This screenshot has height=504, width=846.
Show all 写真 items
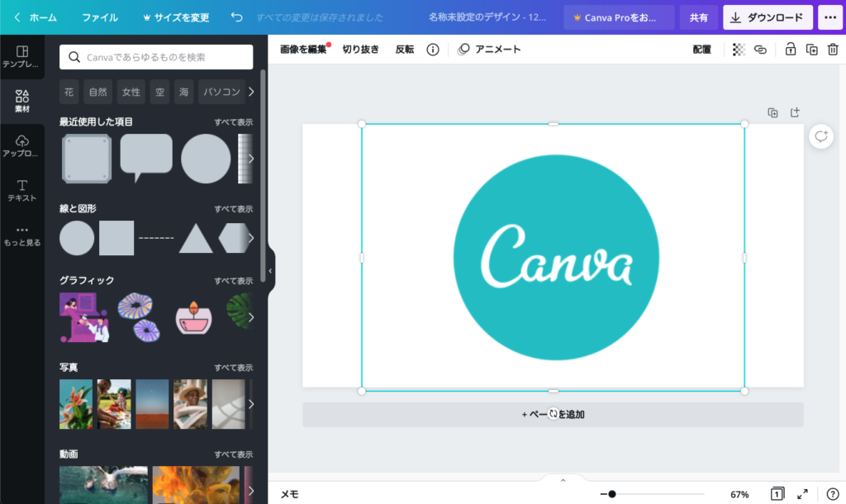click(x=234, y=368)
